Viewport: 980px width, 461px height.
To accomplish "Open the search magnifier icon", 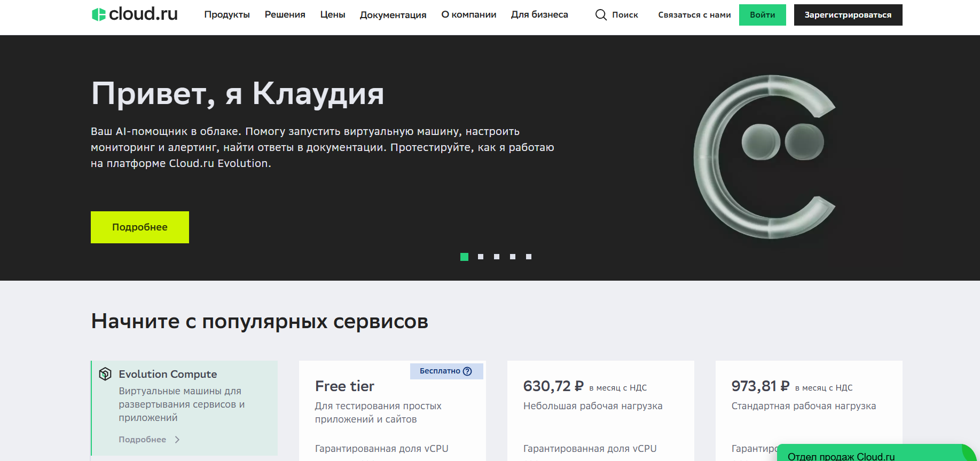I will (x=601, y=15).
